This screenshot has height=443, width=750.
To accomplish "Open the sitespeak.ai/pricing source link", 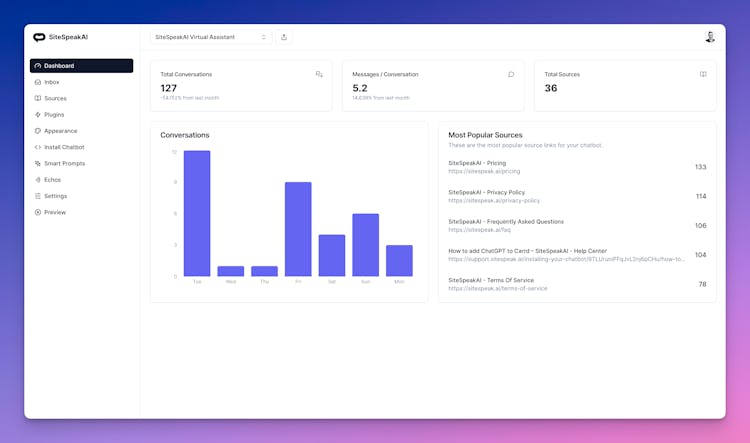I will (x=484, y=171).
